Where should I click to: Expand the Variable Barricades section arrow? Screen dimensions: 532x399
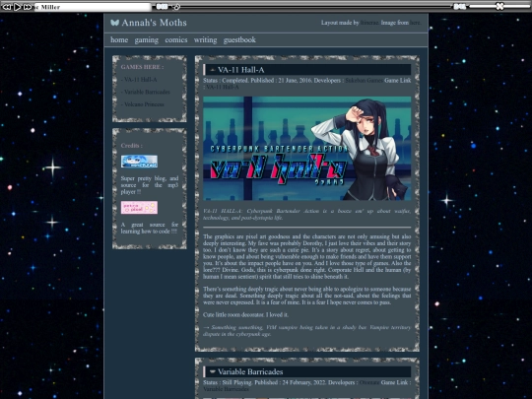point(213,371)
